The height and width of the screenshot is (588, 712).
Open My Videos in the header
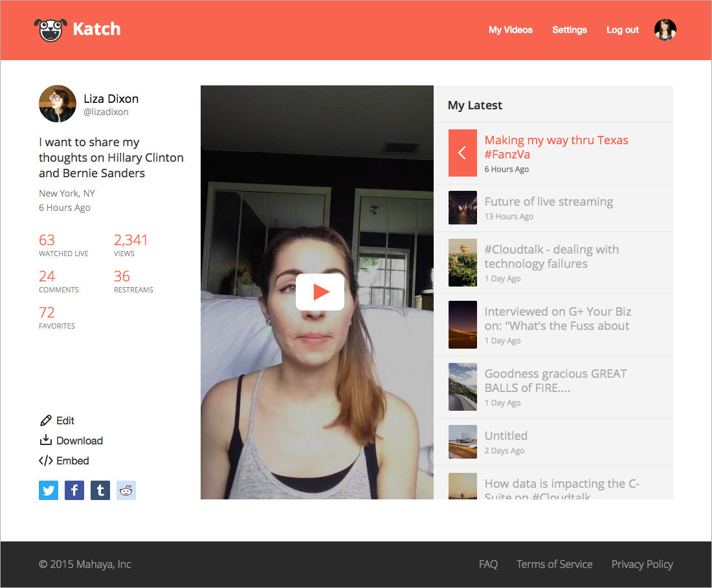[511, 30]
